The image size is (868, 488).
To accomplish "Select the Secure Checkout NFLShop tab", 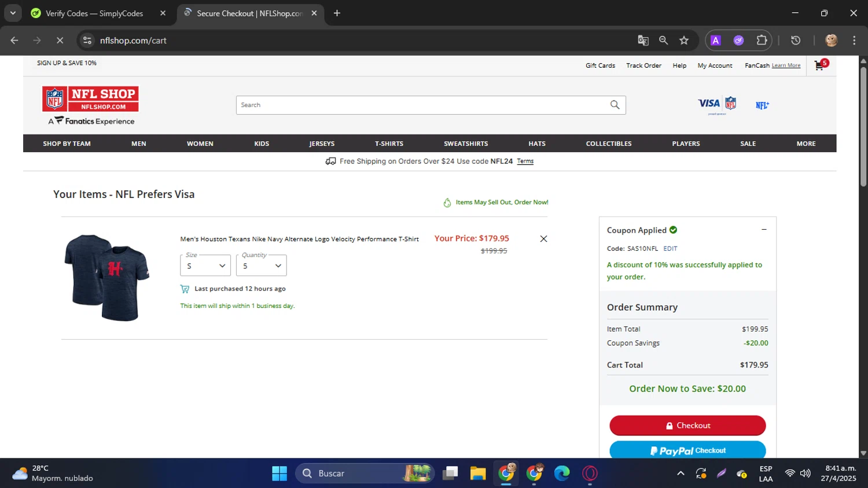I will pos(249,13).
